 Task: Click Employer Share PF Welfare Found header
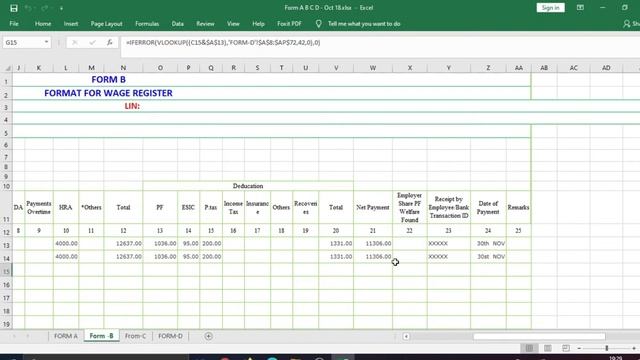[409, 207]
